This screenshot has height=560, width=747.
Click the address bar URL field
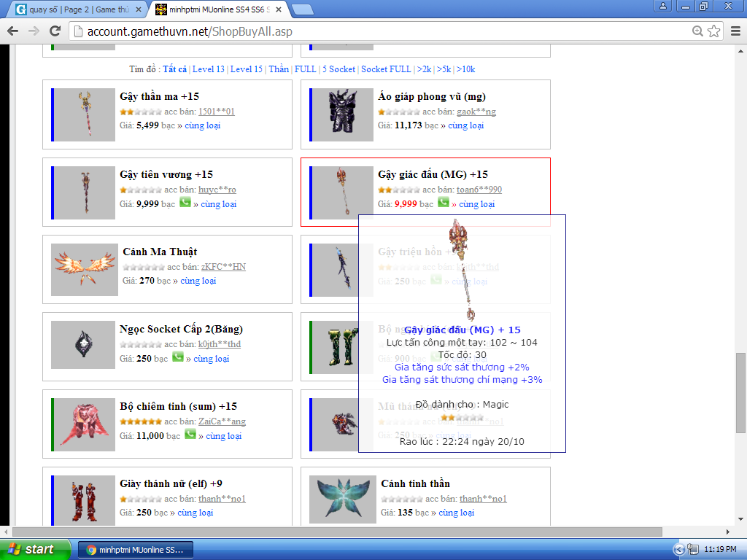(x=381, y=31)
